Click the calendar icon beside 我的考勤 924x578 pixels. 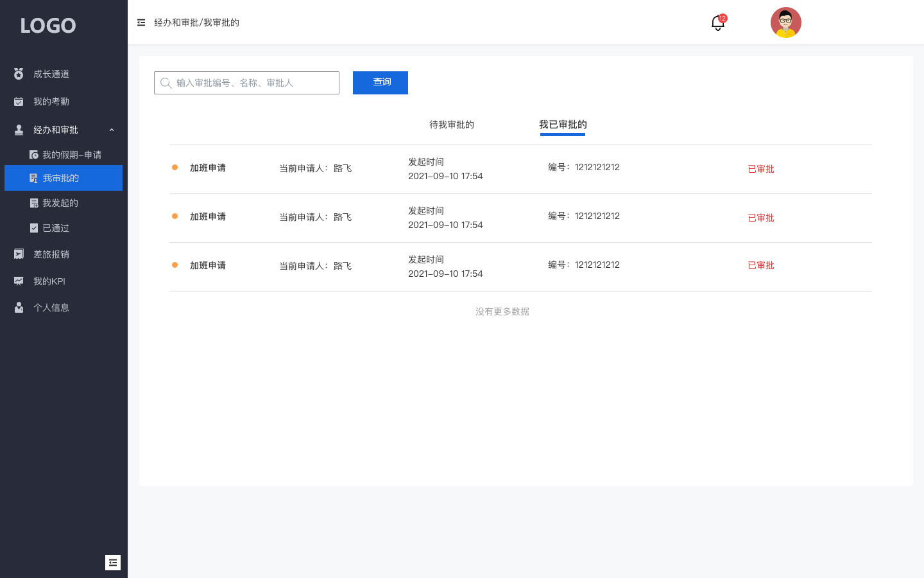(x=19, y=101)
